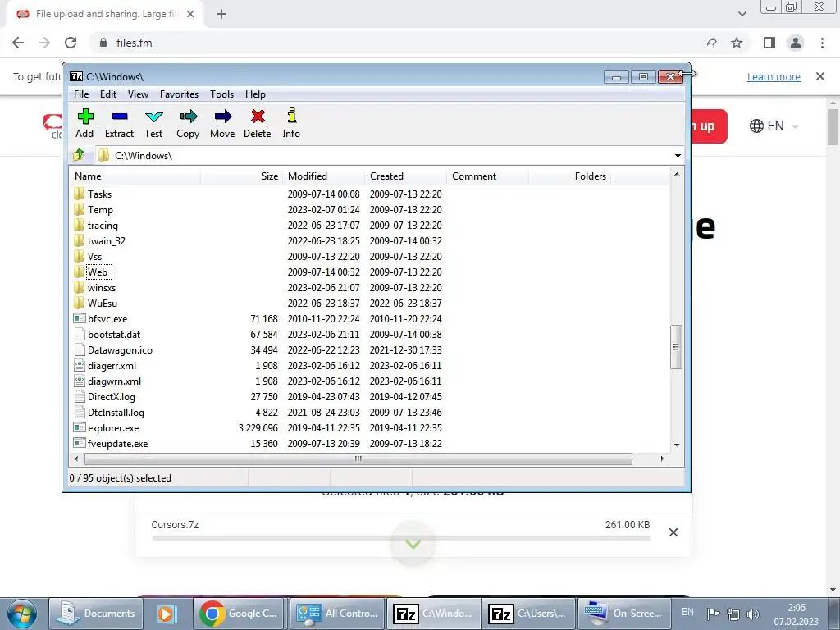840x630 pixels.
Task: Open the Chrome tab search chevron
Action: 742,14
